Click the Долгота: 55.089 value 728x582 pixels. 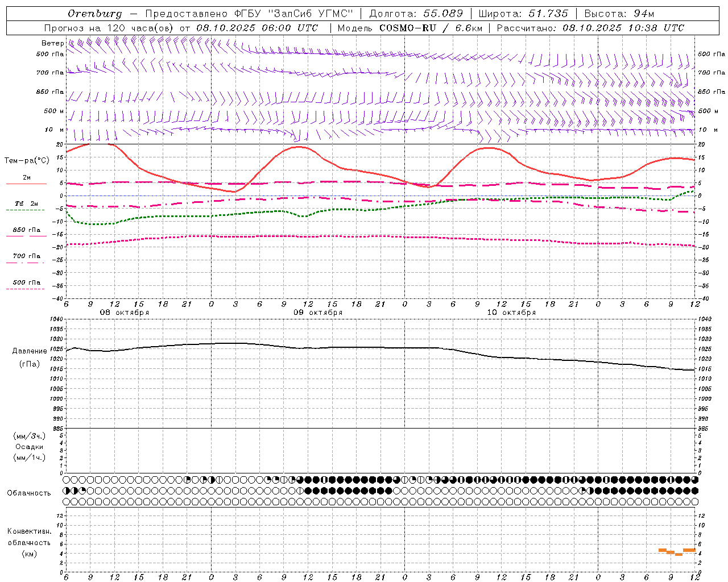point(416,14)
